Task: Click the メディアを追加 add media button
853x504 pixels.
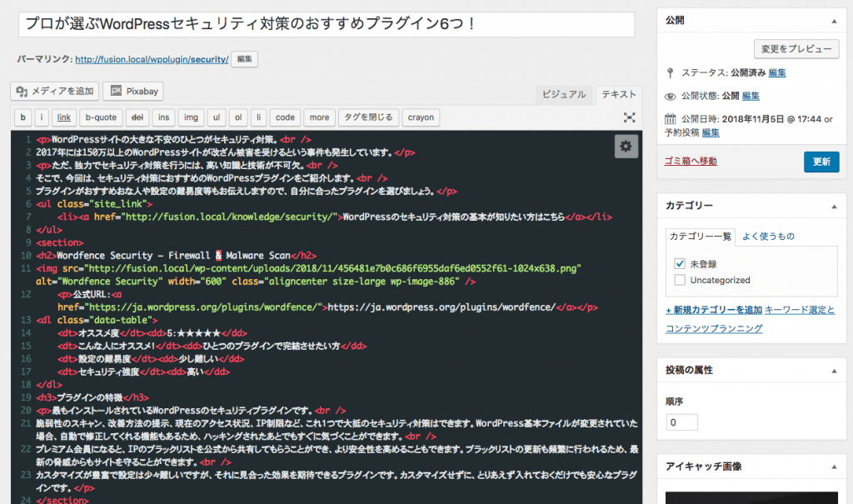Action: pos(54,91)
